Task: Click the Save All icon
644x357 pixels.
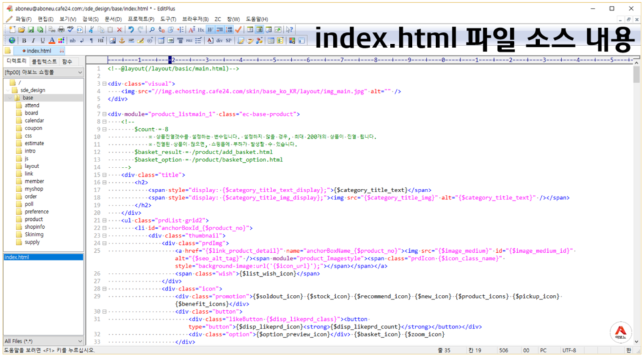Action: click(x=40, y=29)
